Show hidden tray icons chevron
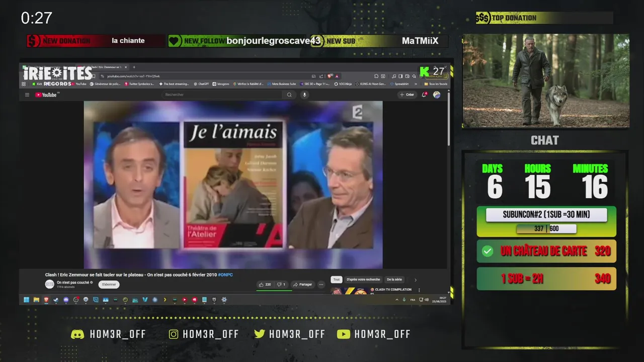The height and width of the screenshot is (362, 644). pyautogui.click(x=397, y=300)
